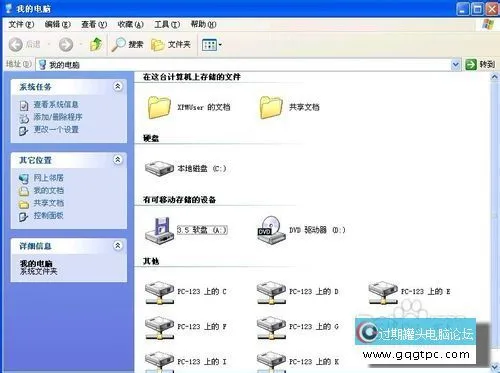Open the Search (搜索) toolbar button
The image size is (500, 373).
[127, 44]
